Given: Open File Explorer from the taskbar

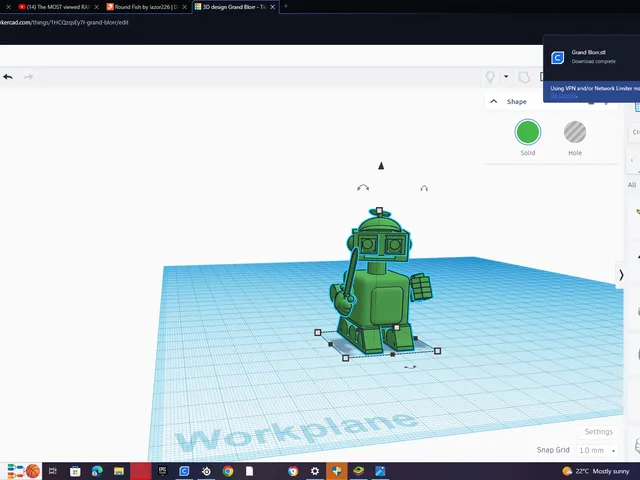Looking at the screenshot, I should tap(119, 471).
